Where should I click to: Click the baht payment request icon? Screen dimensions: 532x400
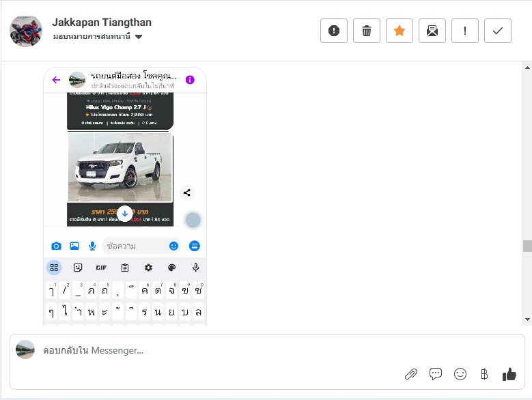(x=484, y=374)
